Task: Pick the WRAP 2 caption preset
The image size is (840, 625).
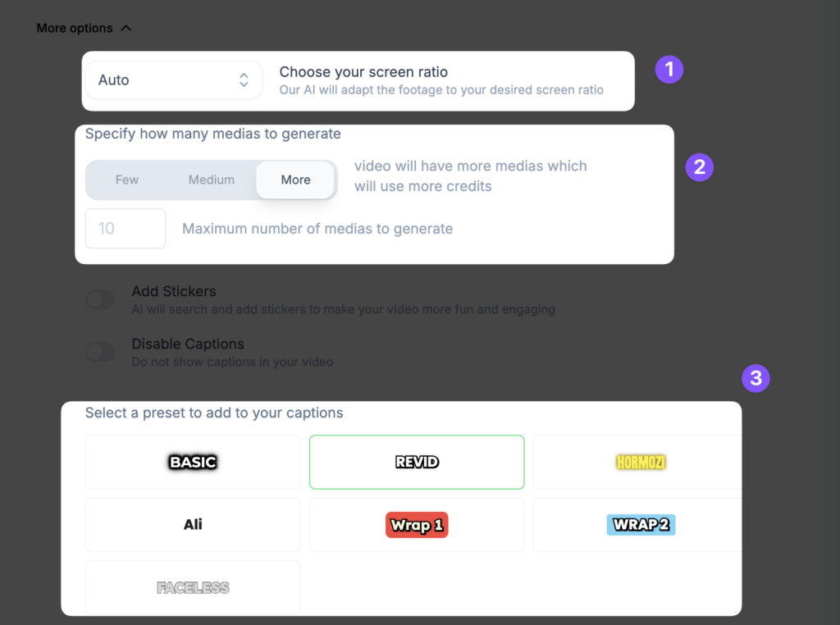Action: [x=640, y=524]
